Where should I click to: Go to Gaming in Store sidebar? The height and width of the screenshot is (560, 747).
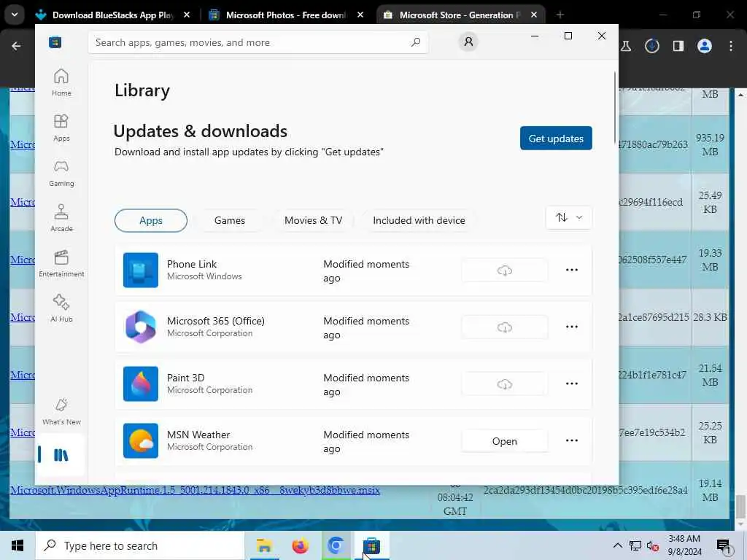tap(61, 173)
